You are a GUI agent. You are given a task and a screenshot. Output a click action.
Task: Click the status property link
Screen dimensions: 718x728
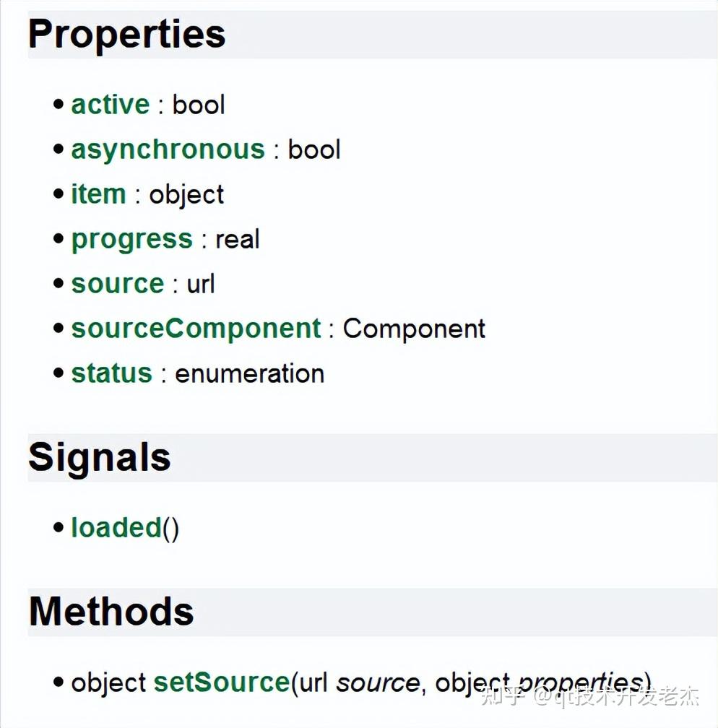click(111, 373)
